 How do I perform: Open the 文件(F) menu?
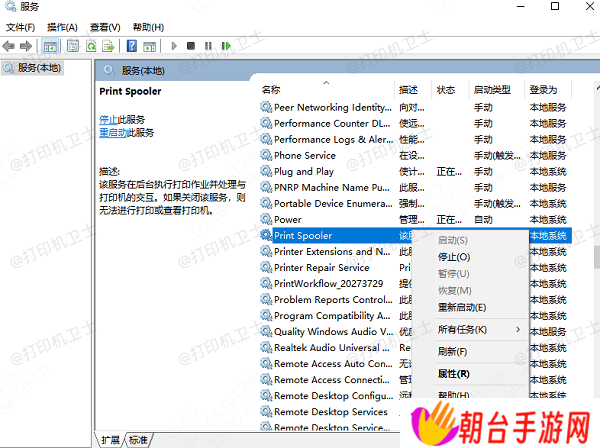(x=20, y=27)
